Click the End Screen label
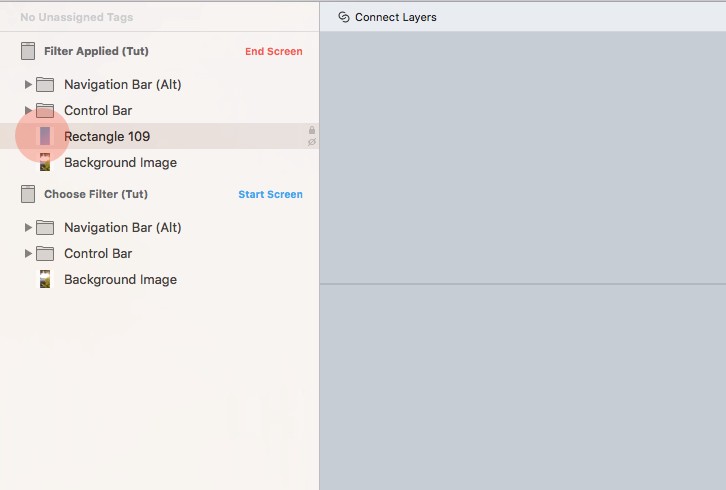 pyautogui.click(x=273, y=52)
